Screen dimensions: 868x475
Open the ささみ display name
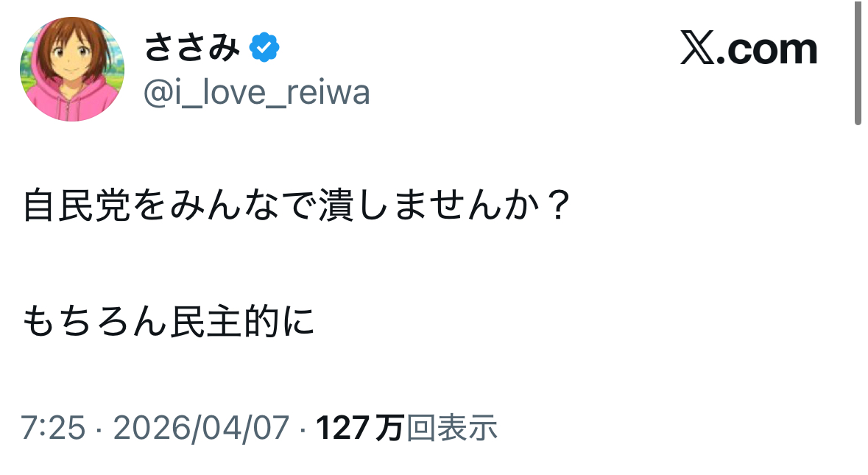coord(192,49)
